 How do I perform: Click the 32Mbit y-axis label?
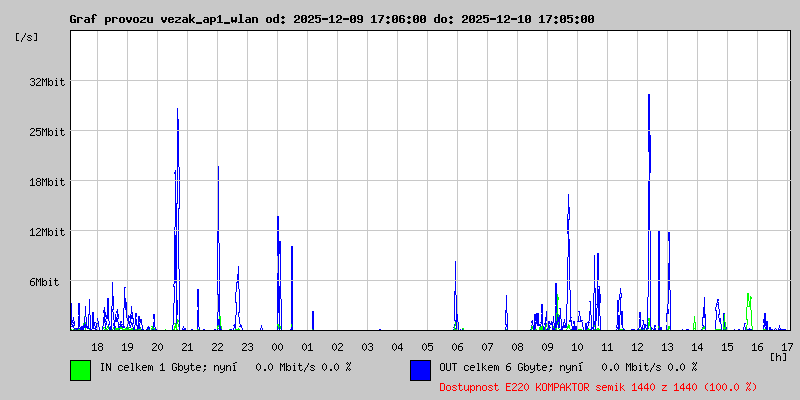tap(46, 82)
